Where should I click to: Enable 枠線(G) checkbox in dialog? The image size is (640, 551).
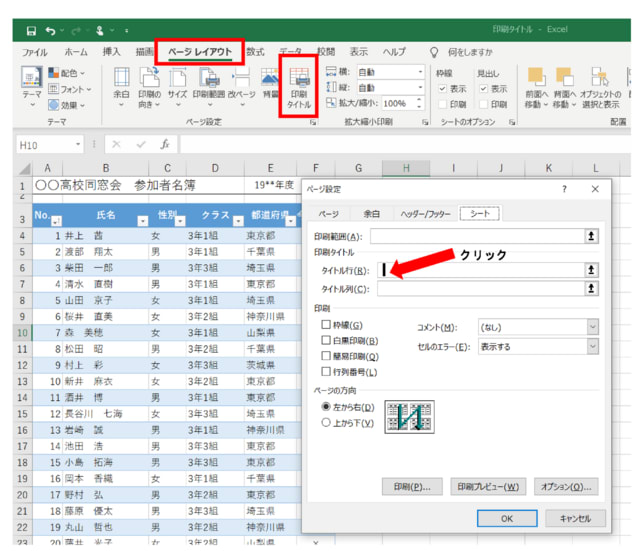click(x=326, y=325)
